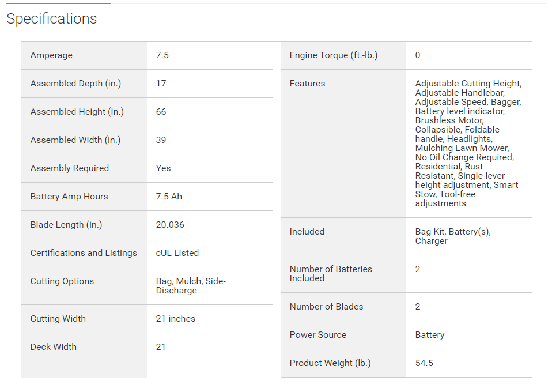Select the Cutting Options label

tap(62, 281)
